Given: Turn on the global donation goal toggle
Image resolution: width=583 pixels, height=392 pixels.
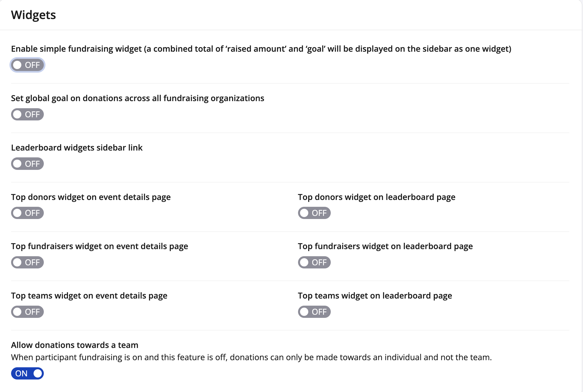Looking at the screenshot, I should click(27, 114).
